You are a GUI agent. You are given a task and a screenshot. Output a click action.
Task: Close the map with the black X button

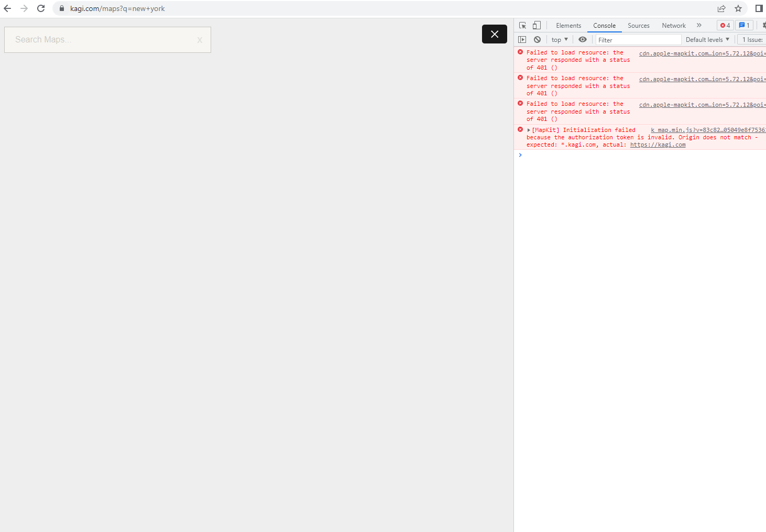coord(494,34)
